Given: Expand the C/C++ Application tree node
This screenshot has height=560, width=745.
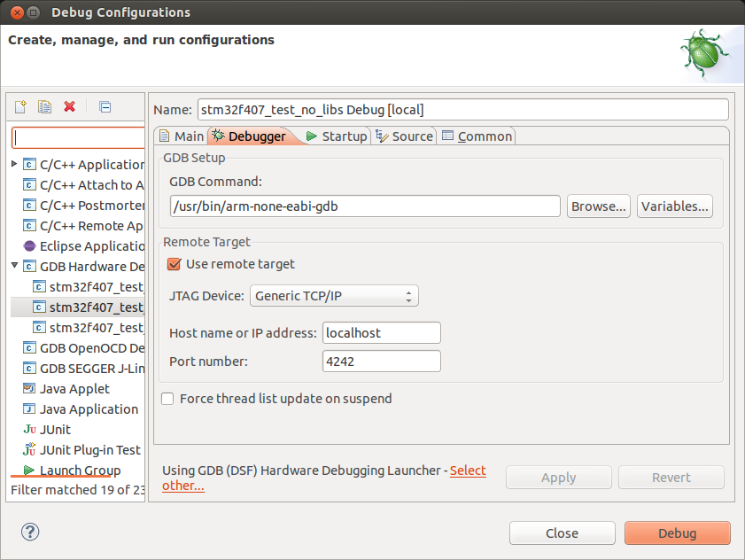Looking at the screenshot, I should tap(14, 164).
